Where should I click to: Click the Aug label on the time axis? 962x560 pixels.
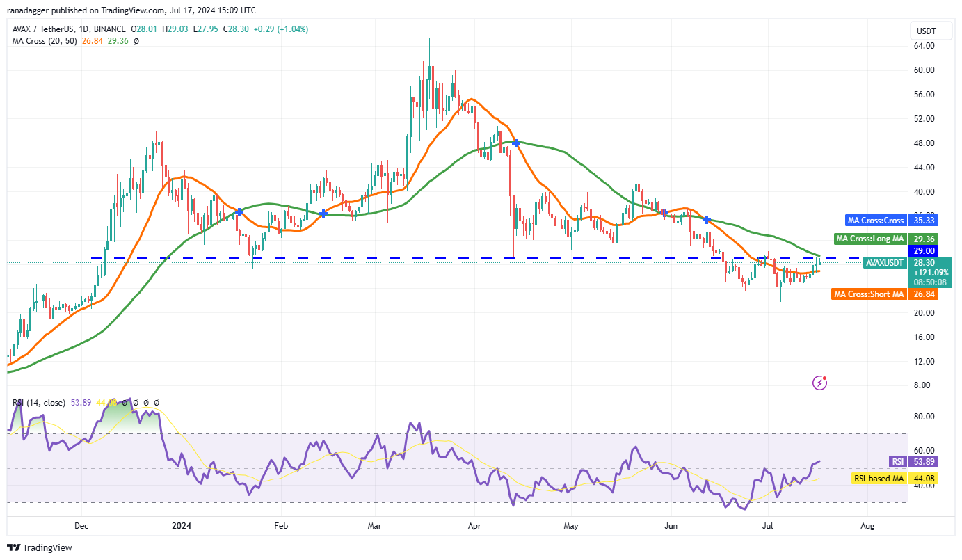point(867,525)
